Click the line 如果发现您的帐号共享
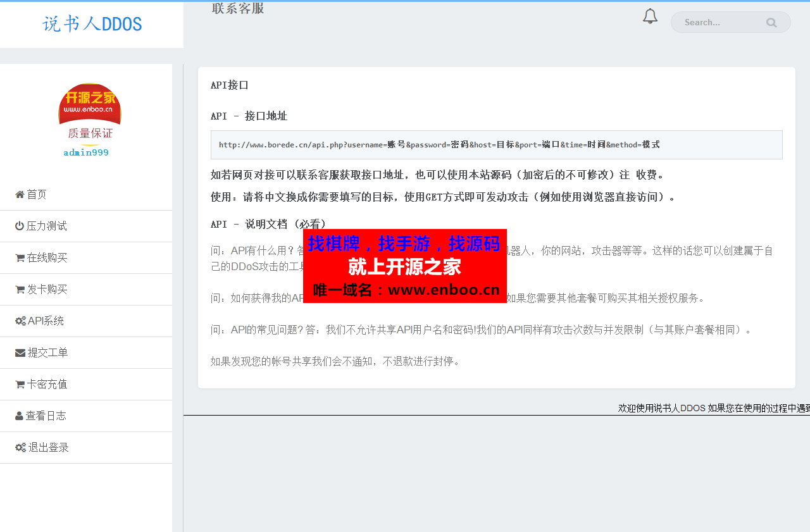 click(335, 361)
